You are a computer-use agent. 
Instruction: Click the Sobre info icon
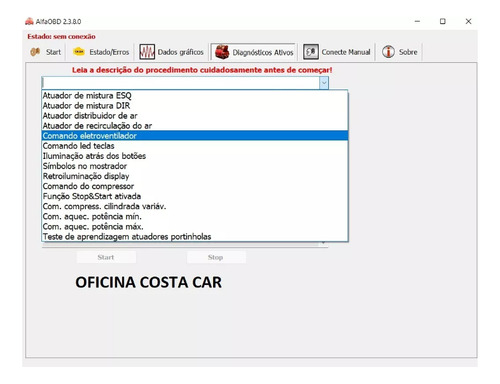point(388,52)
